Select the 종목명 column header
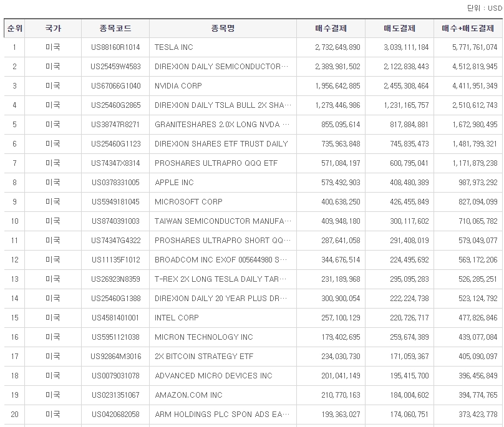This screenshot has width=504, height=427. coord(222,28)
